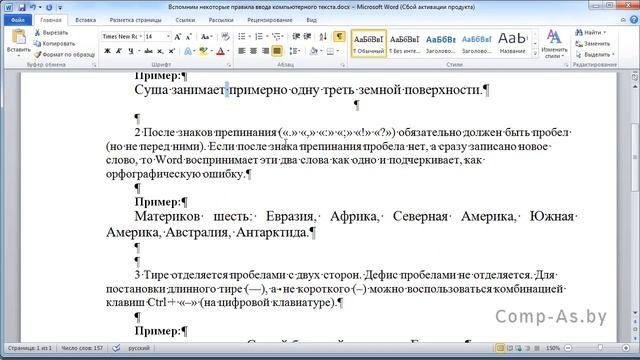The image size is (640, 360).
Task: Click the Paste (Вставить) clipboard icon
Action: (x=18, y=37)
